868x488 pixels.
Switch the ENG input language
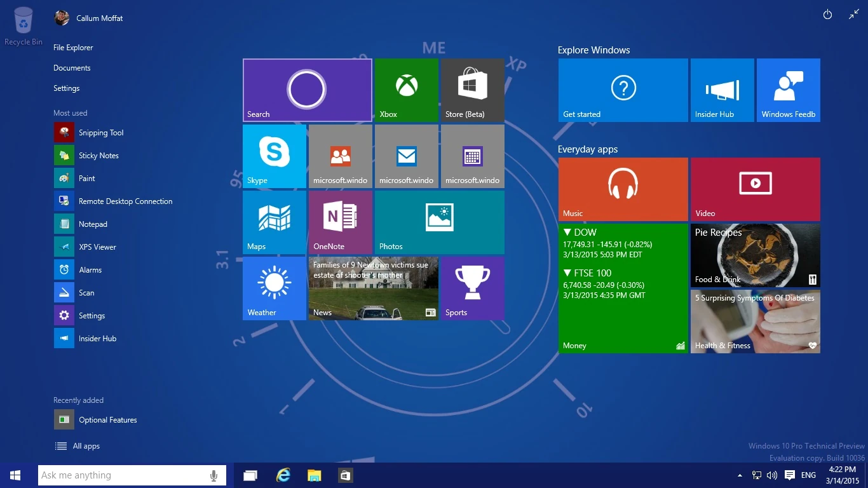coord(808,475)
